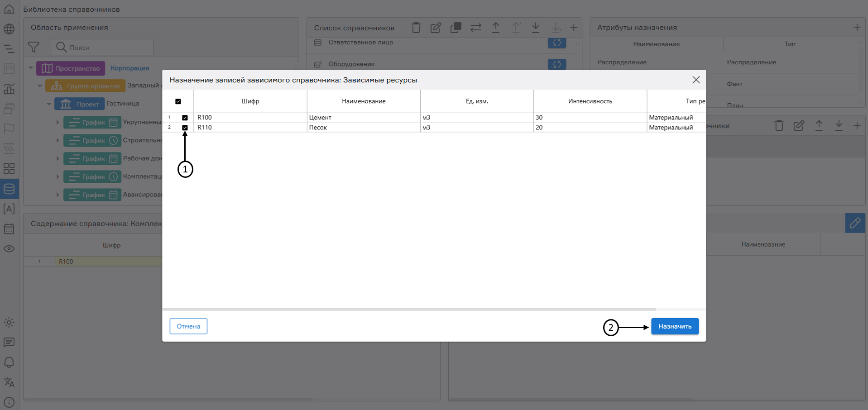Image resolution: width=868 pixels, height=410 pixels.
Task: Click the blue sync icon beside Ответственное лицо
Action: pos(557,43)
